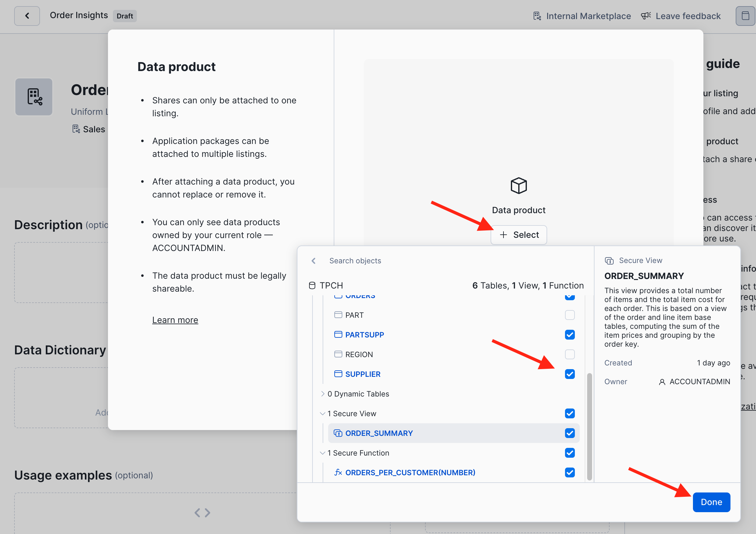Expand the 0 Dynamic Tables group
The height and width of the screenshot is (534, 756).
pos(323,394)
